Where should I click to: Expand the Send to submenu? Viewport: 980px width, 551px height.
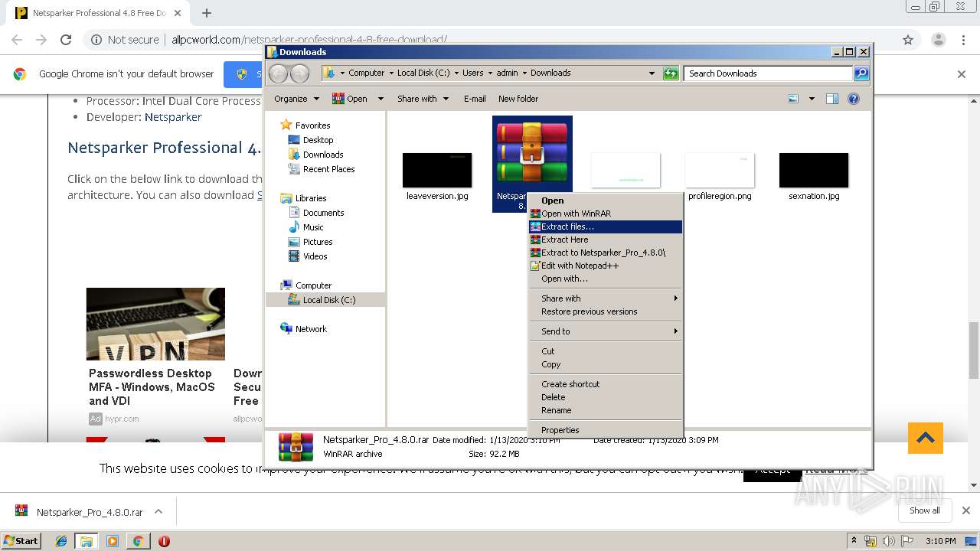pyautogui.click(x=605, y=331)
